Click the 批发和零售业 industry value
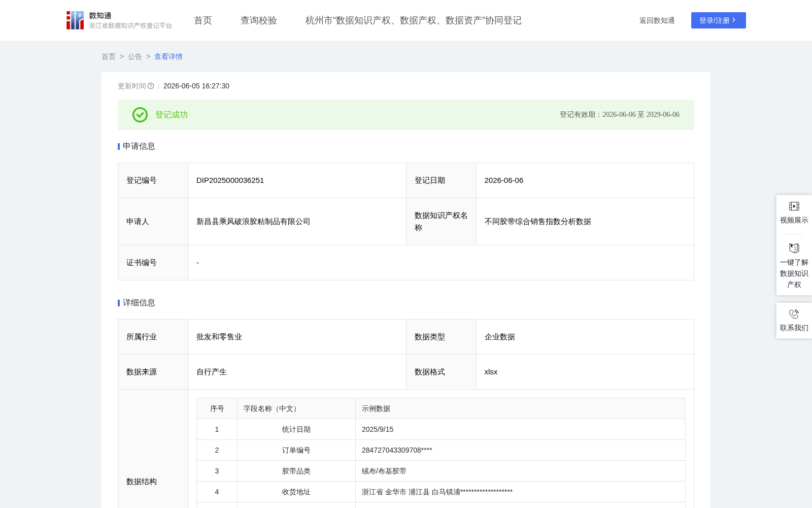 click(x=219, y=337)
